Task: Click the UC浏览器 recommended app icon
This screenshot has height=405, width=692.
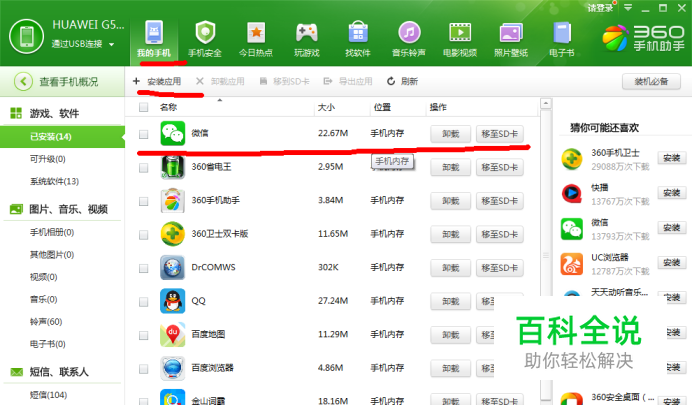Action: 572,263
